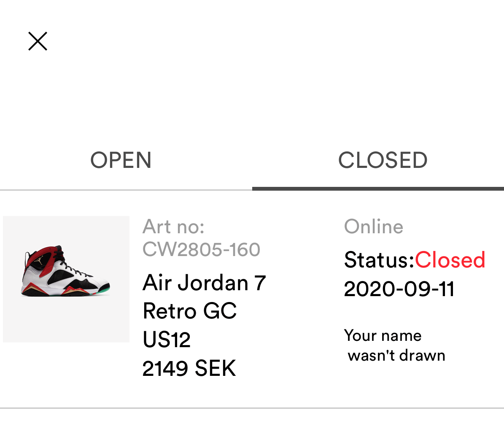504x429 pixels.
Task: Click the Status: label text
Action: coord(379,260)
